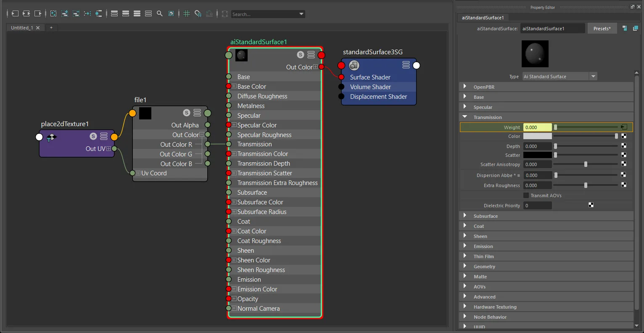The height and width of the screenshot is (333, 644).
Task: Switch nodes to full view mode
Action: click(x=137, y=13)
